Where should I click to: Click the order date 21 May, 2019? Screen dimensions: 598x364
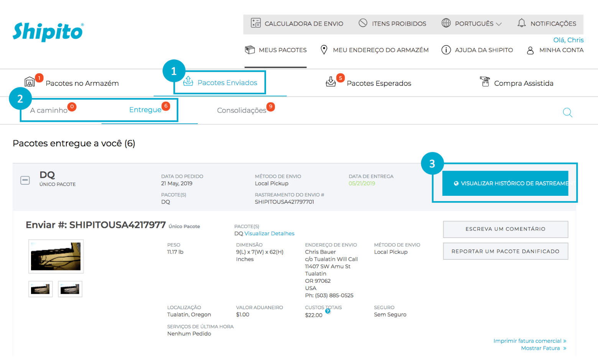pos(177,184)
